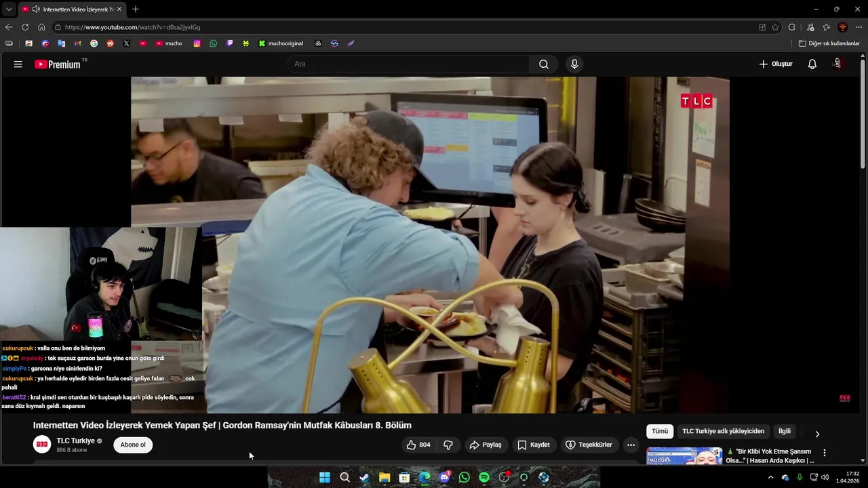Open the system volume speaker icon
The height and width of the screenshot is (488, 868).
pyautogui.click(x=825, y=477)
